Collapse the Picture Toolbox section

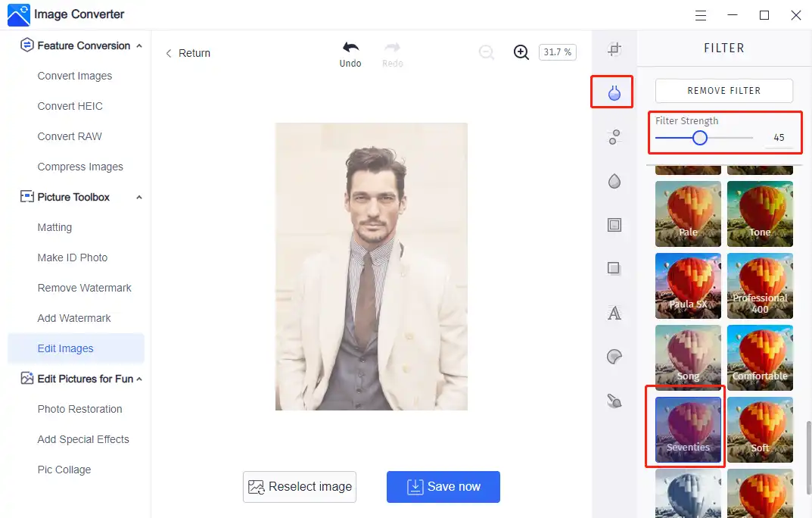point(138,198)
